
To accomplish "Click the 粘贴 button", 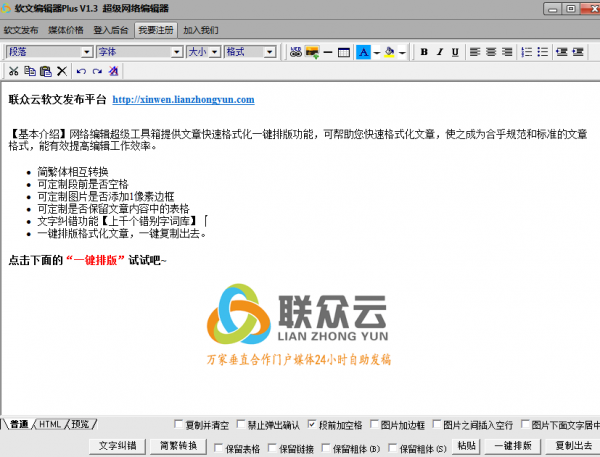I will 466,446.
